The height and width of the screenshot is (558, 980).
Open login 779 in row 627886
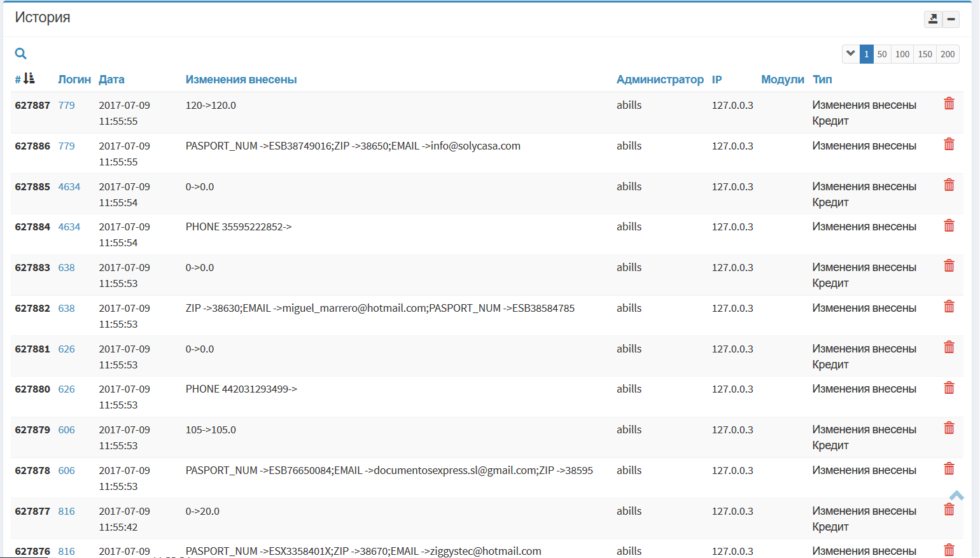coord(66,146)
